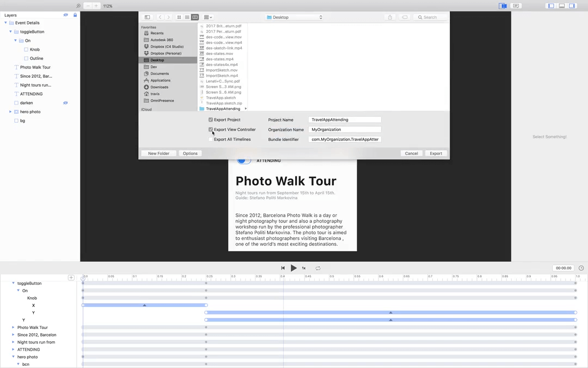
Task: Toggle the loop playback icon
Action: pyautogui.click(x=317, y=268)
